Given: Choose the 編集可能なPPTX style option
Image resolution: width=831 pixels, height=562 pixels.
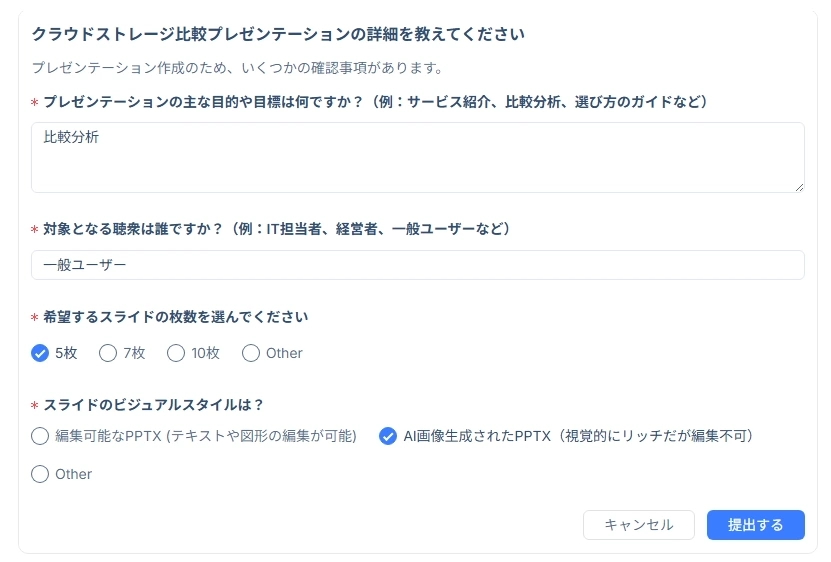Looking at the screenshot, I should [x=40, y=436].
